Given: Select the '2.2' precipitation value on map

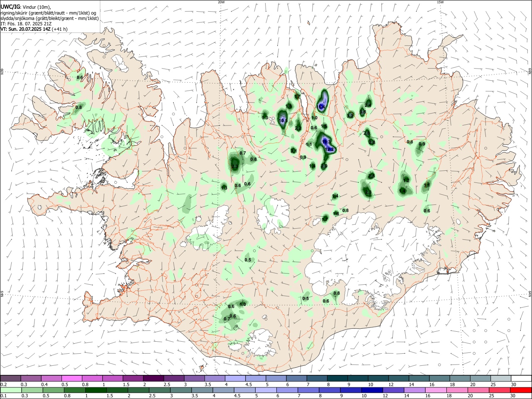Looking at the screenshot, I should (298, 128).
